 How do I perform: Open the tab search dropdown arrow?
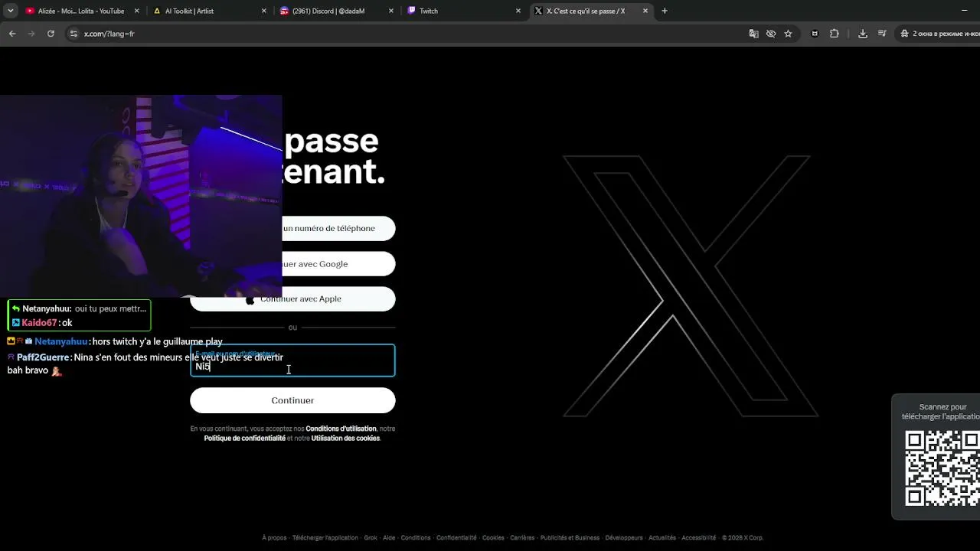click(11, 11)
